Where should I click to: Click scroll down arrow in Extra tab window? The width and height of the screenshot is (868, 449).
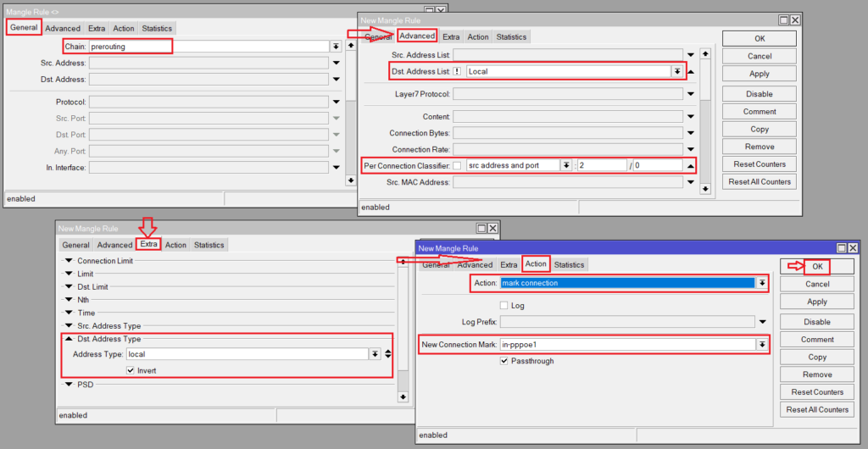[x=403, y=397]
